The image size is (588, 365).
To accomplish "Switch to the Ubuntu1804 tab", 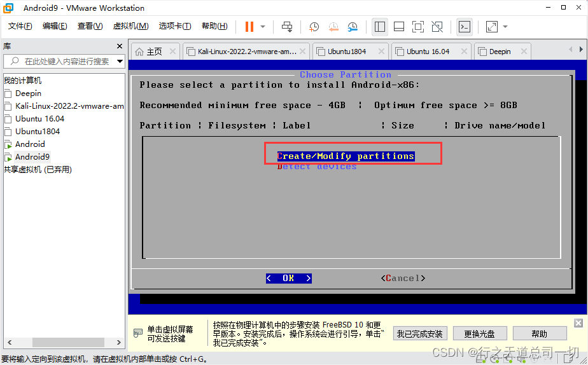I will point(346,52).
